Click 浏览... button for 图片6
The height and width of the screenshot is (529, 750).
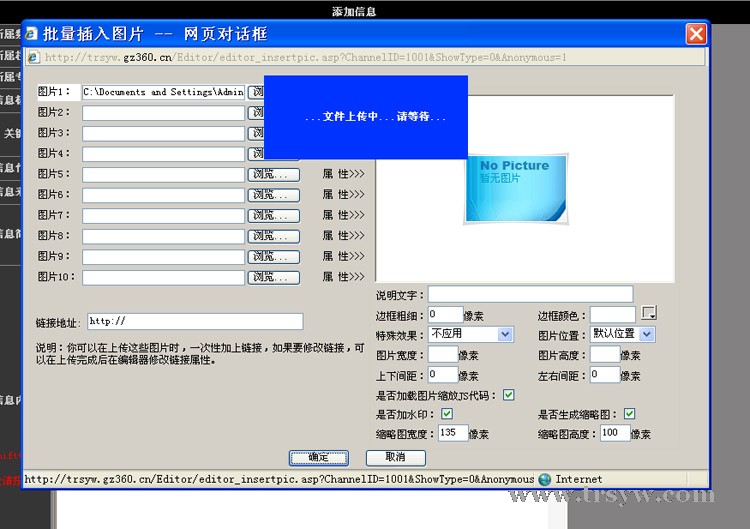274,195
